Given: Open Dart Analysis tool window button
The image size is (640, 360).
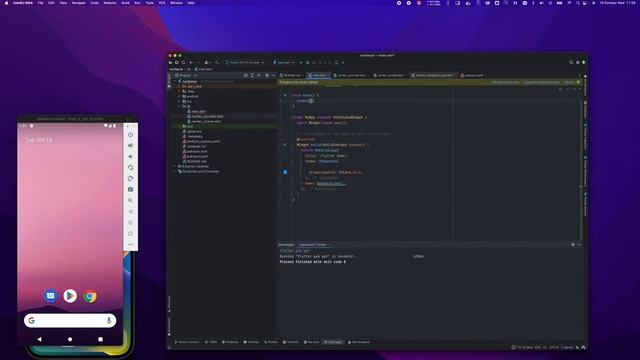Looking at the screenshot, I should pos(359,342).
